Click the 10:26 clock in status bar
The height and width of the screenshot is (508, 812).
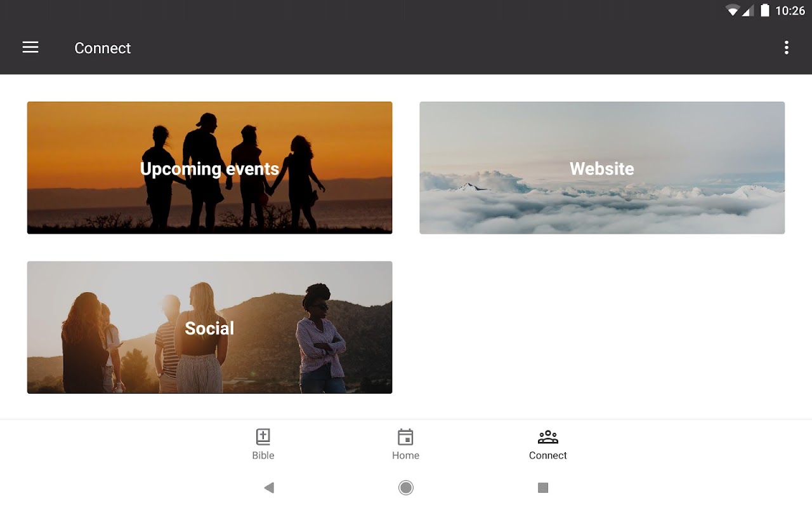click(790, 11)
